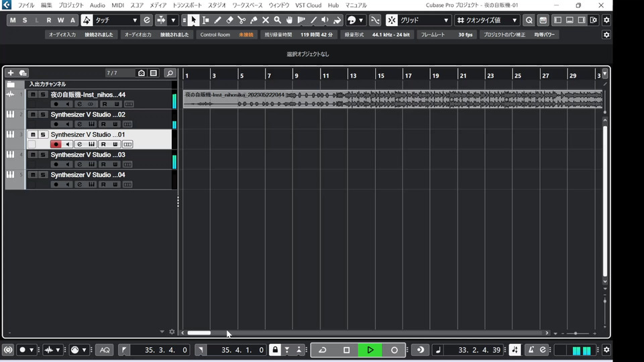Expand the dropdown beside the auto-scroll icon
644x362 pixels.
173,20
